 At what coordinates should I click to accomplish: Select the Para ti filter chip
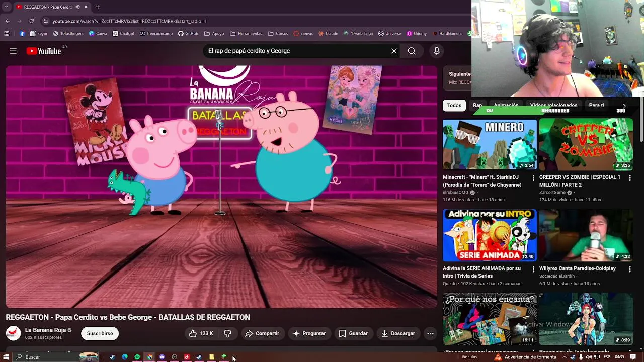pos(596,105)
